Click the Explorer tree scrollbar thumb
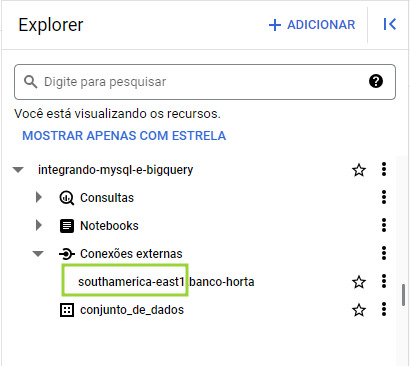 coord(403,295)
